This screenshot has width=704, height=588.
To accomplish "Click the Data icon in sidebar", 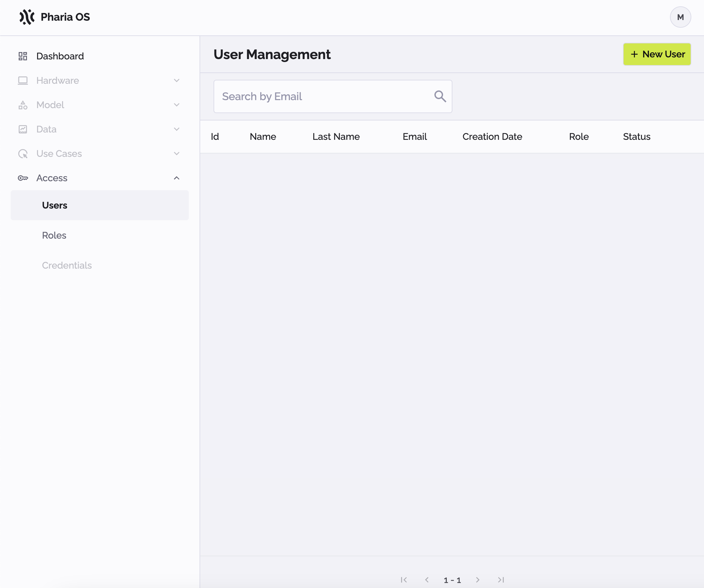I will coord(23,129).
